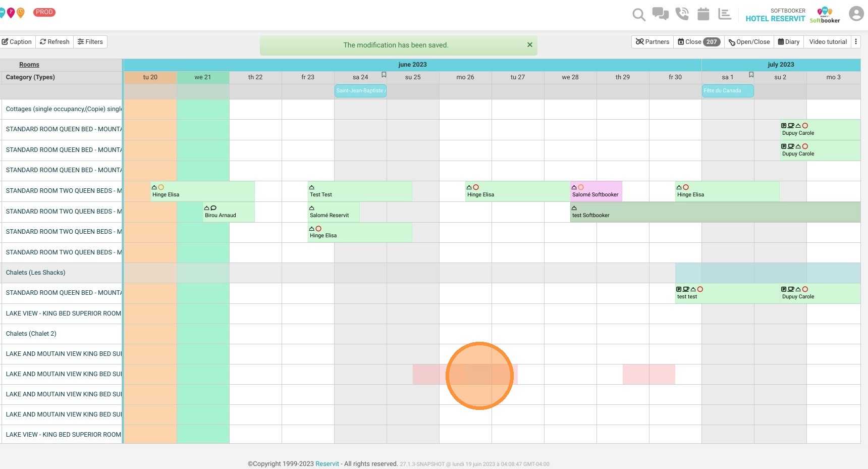This screenshot has width=868, height=469.
Task: Click bell icon on Test Test booking
Action: (x=312, y=187)
